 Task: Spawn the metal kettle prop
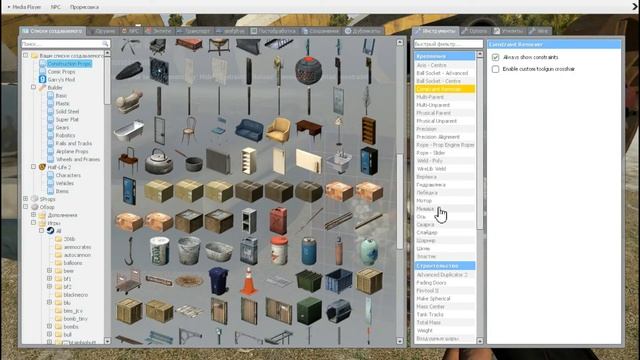coord(159,161)
